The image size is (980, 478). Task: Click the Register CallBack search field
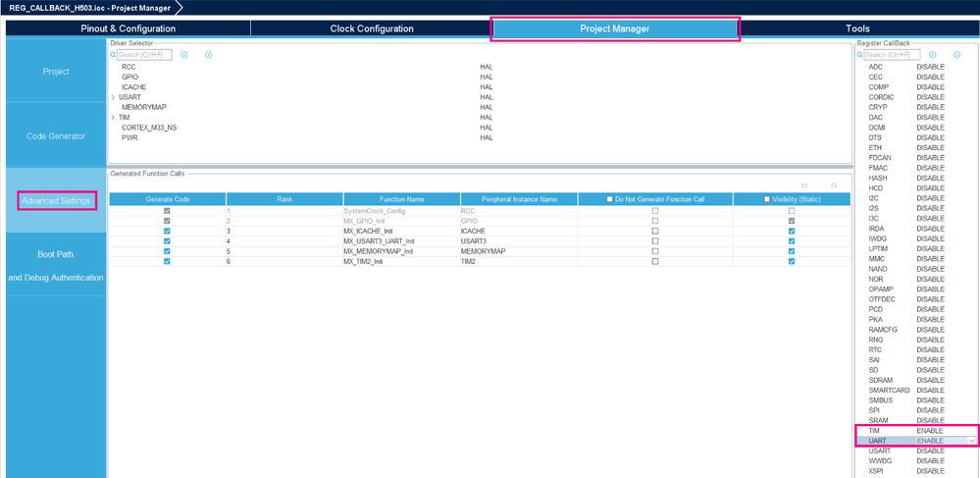(x=892, y=55)
